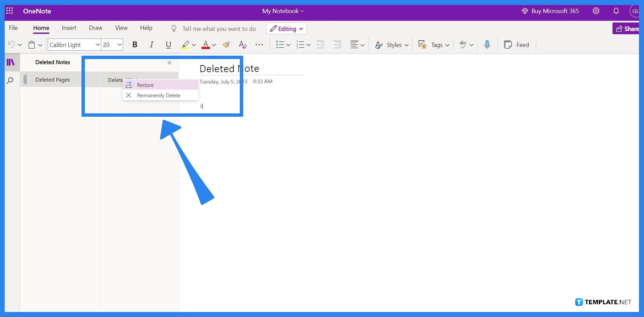644x317 pixels.
Task: Toggle bold formatting
Action: [135, 44]
